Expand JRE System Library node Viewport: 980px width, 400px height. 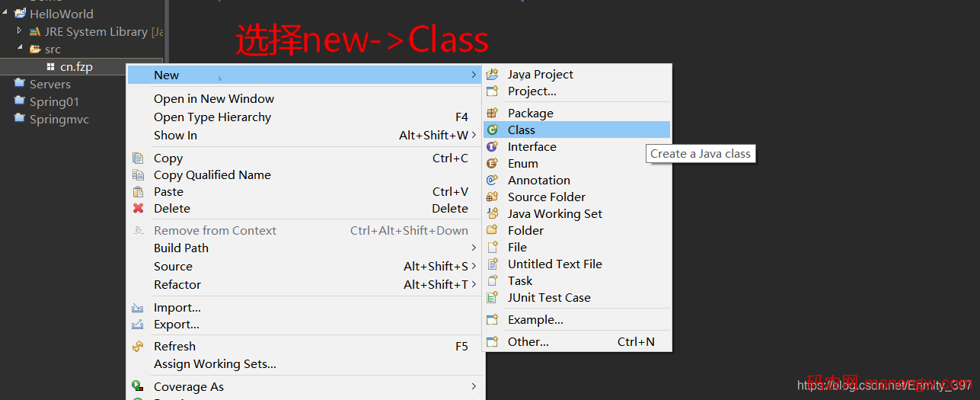click(20, 31)
